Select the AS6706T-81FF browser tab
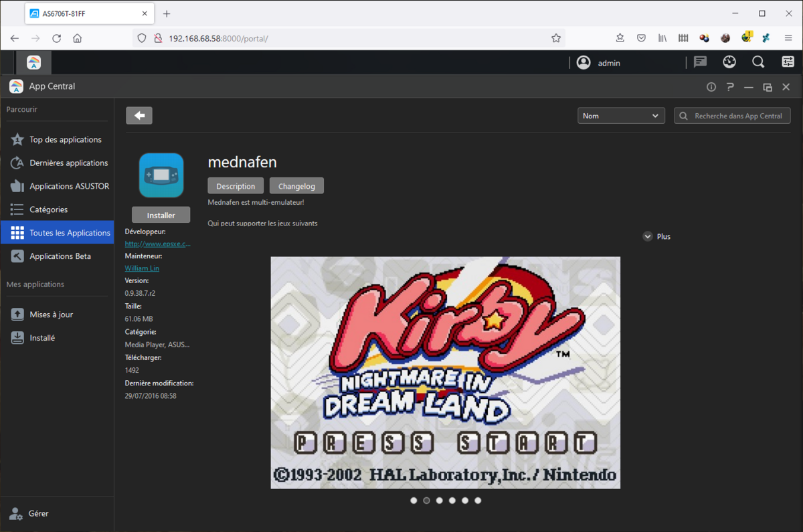This screenshot has height=532, width=803. click(90, 13)
